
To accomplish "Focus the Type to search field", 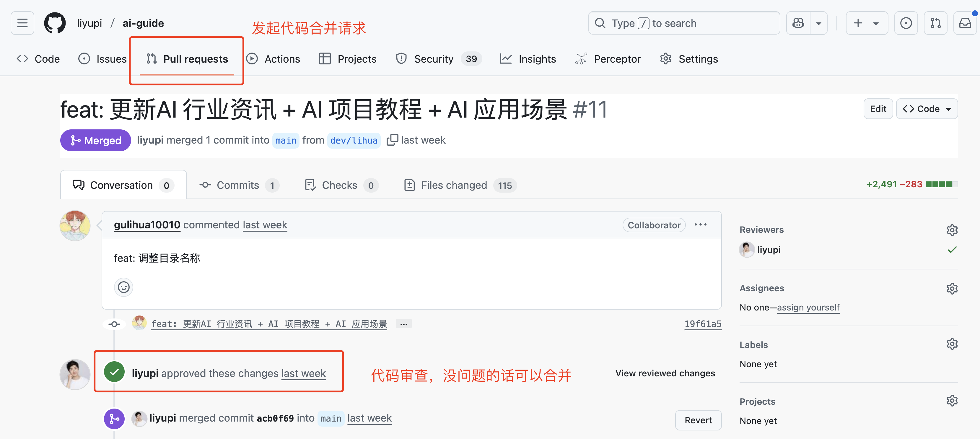I will [x=684, y=23].
